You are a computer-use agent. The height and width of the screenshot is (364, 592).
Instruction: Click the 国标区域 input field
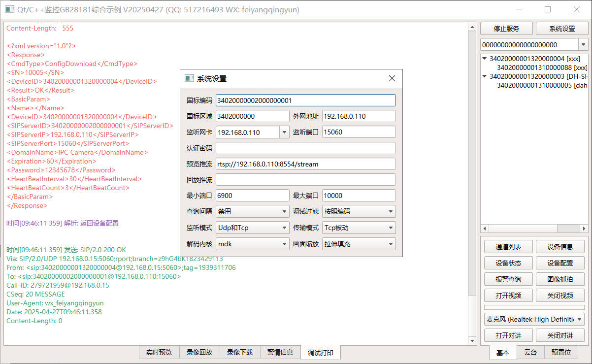tap(252, 116)
